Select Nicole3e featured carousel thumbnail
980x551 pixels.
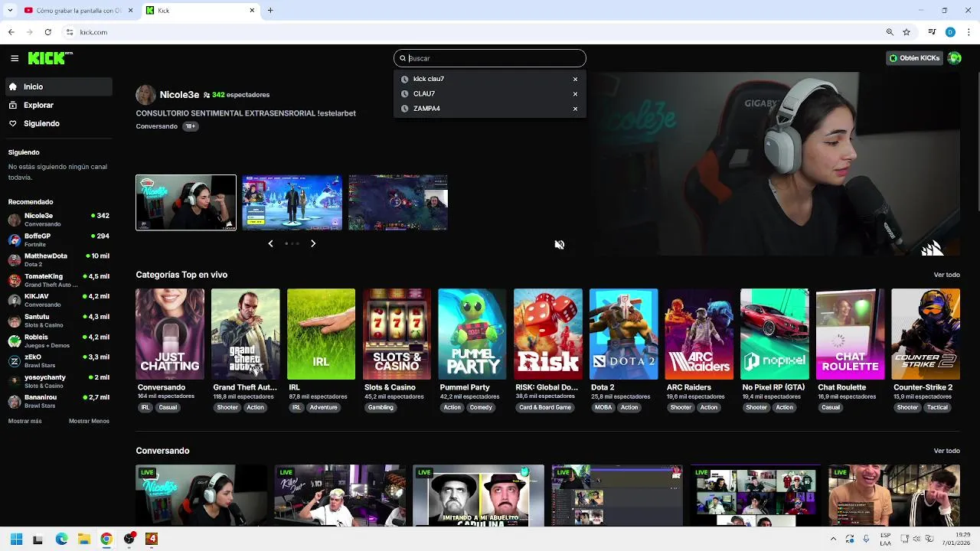pos(186,203)
